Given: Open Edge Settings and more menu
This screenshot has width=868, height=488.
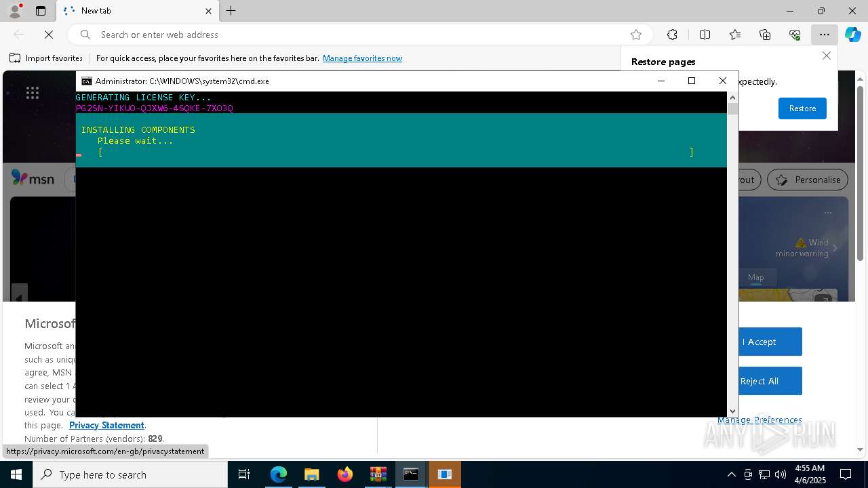Looking at the screenshot, I should coord(824,35).
